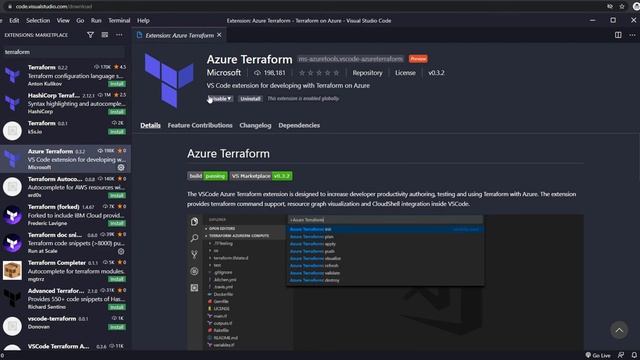Click the VS Marketplace version badge
The width and height of the screenshot is (640, 360).
261,176
